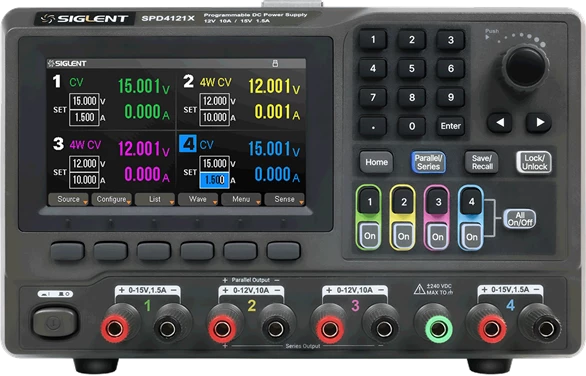Screen dimensions: 586x376
Task: Click physical softkey below Source
Action: pyautogui.click(x=68, y=251)
